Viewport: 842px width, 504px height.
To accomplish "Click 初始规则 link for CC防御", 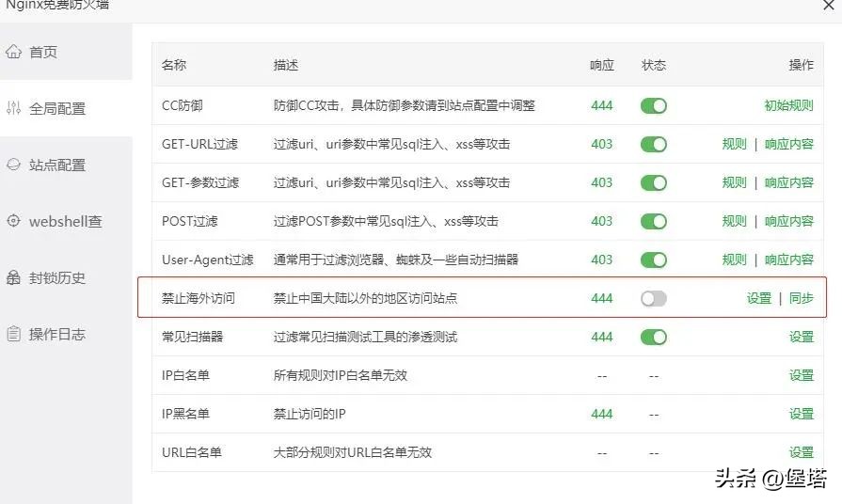I will (788, 105).
